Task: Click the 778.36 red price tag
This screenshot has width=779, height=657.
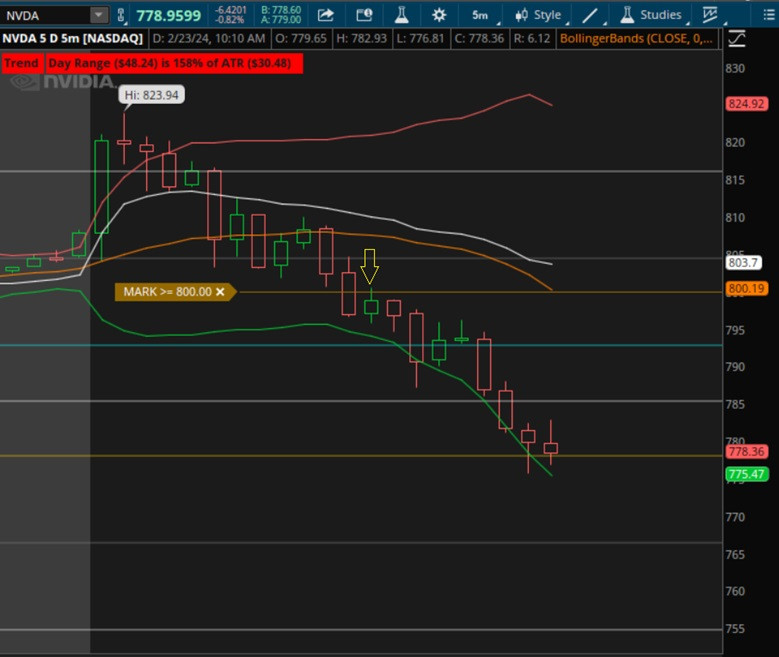Action: click(746, 451)
